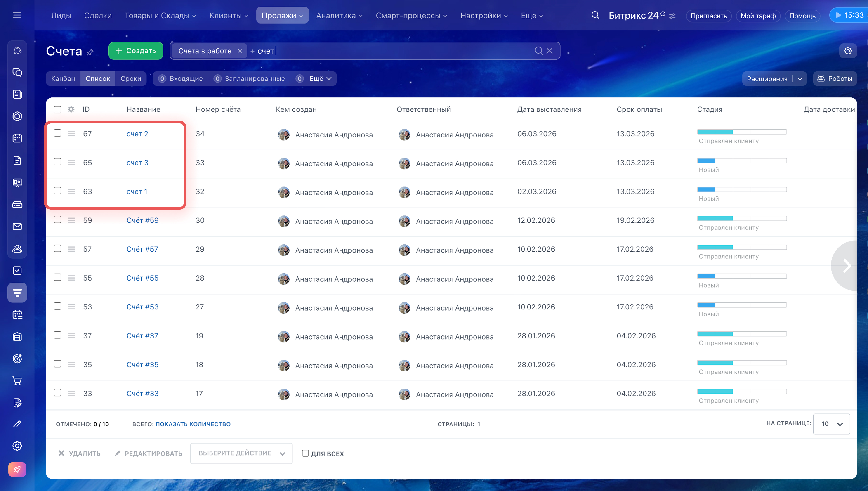Expand the ВЫБЕРИТЕ ДЕЙСТВИЕ dropdown

pos(241,453)
